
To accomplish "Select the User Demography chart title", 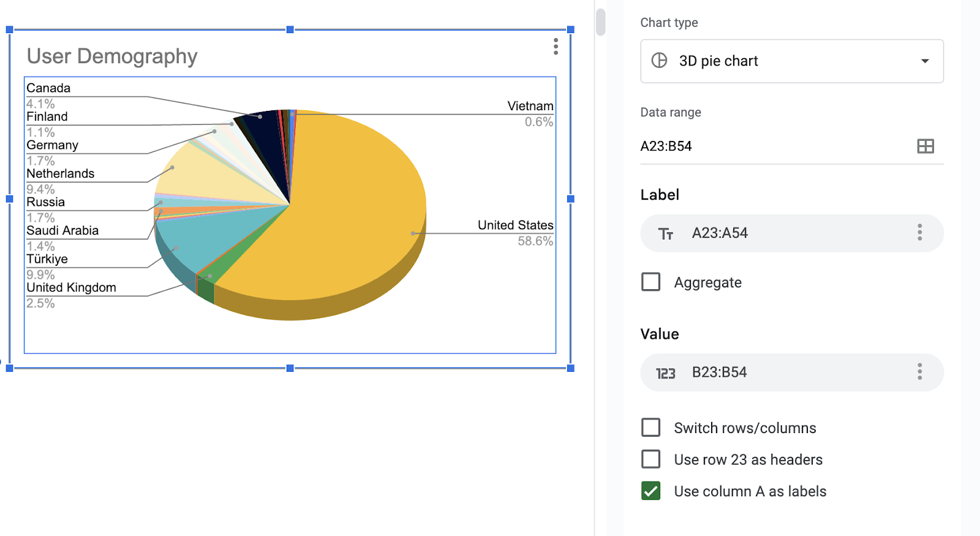I will [112, 56].
